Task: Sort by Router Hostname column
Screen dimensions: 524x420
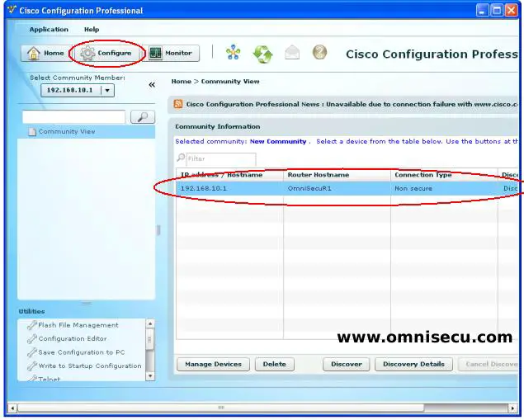Action: (x=337, y=175)
